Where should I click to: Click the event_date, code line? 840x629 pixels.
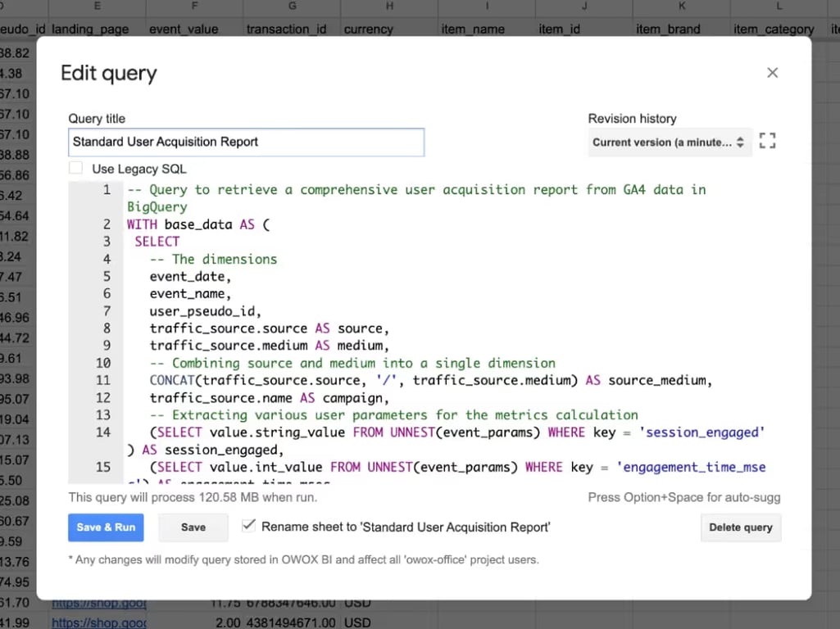point(190,277)
